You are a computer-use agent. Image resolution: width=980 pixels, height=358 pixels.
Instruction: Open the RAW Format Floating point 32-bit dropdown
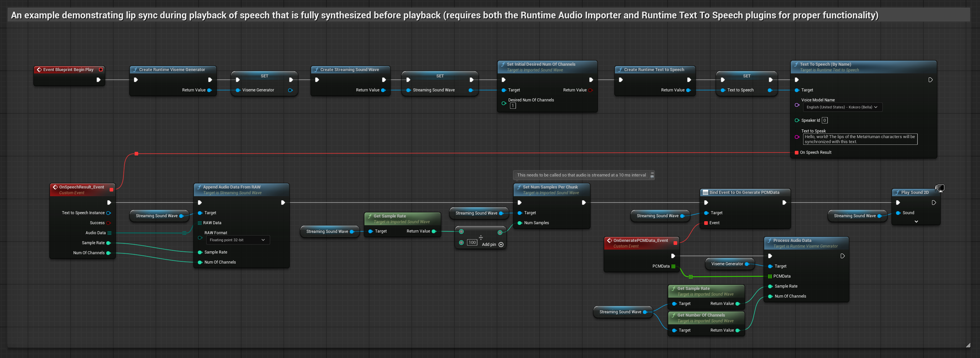238,240
